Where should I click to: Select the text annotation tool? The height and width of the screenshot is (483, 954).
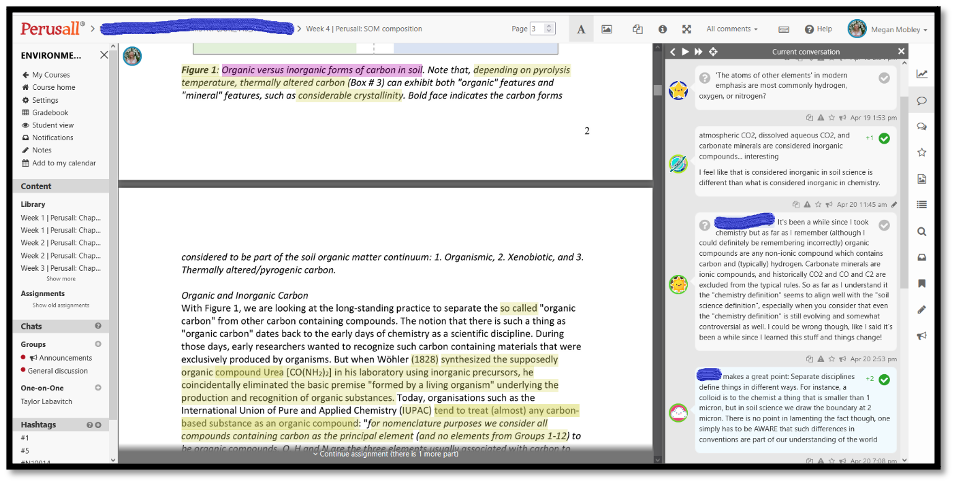click(x=581, y=29)
